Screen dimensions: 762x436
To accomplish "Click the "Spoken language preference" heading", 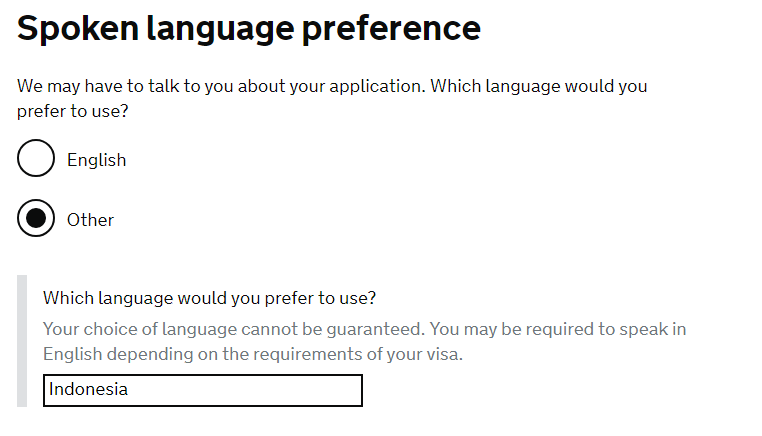I will tap(249, 28).
